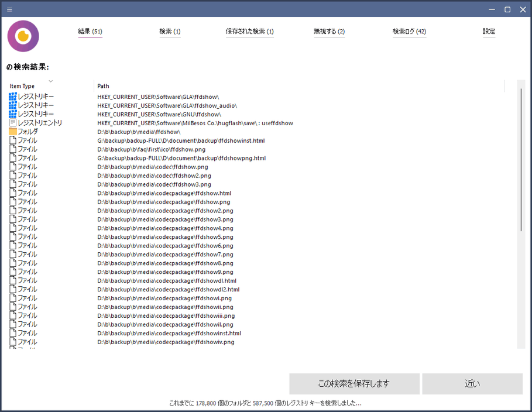Click file icon beside codecpackage\ffdshow4.png

12,228
